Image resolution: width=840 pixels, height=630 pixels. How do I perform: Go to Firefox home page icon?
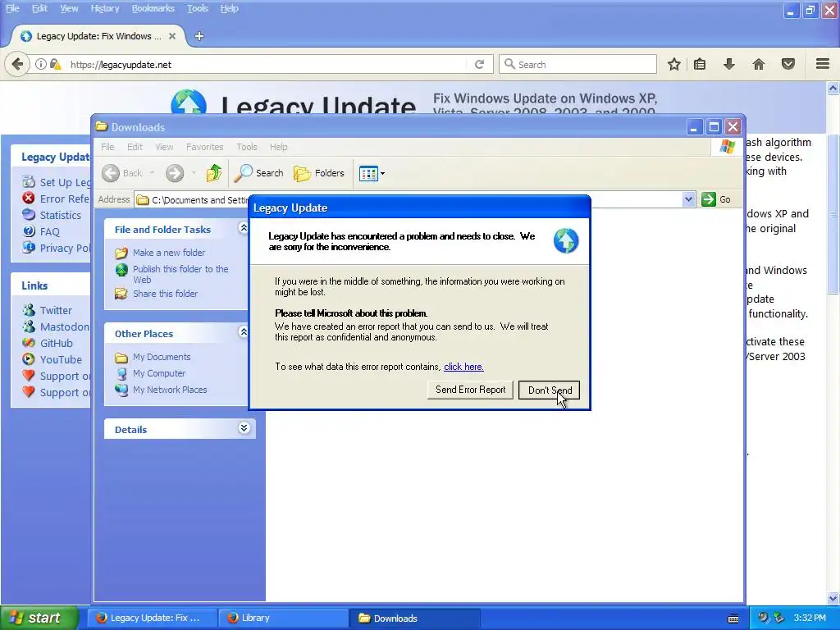click(x=759, y=64)
